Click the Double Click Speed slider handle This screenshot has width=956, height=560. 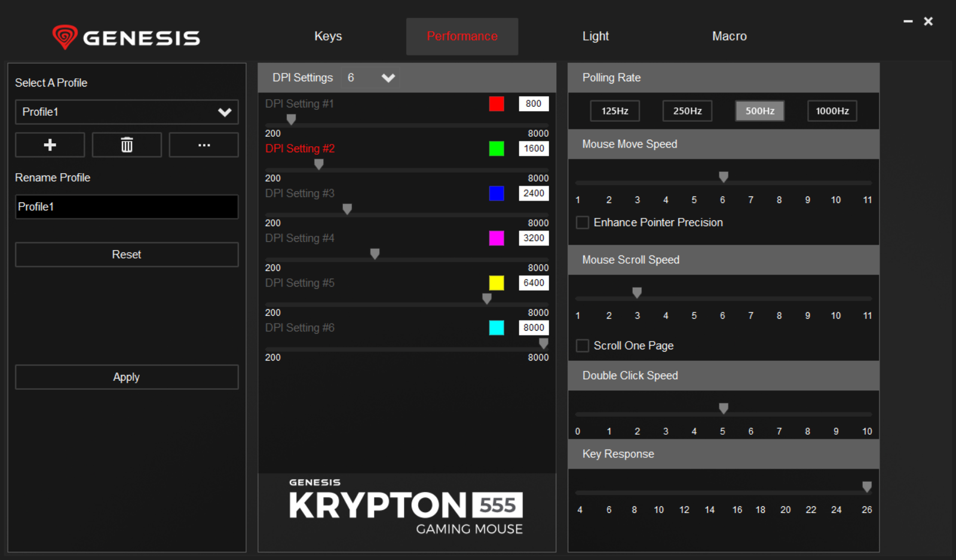tap(724, 408)
